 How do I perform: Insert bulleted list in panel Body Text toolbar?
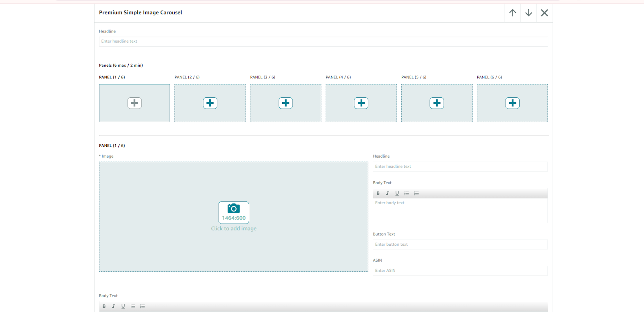click(x=407, y=193)
